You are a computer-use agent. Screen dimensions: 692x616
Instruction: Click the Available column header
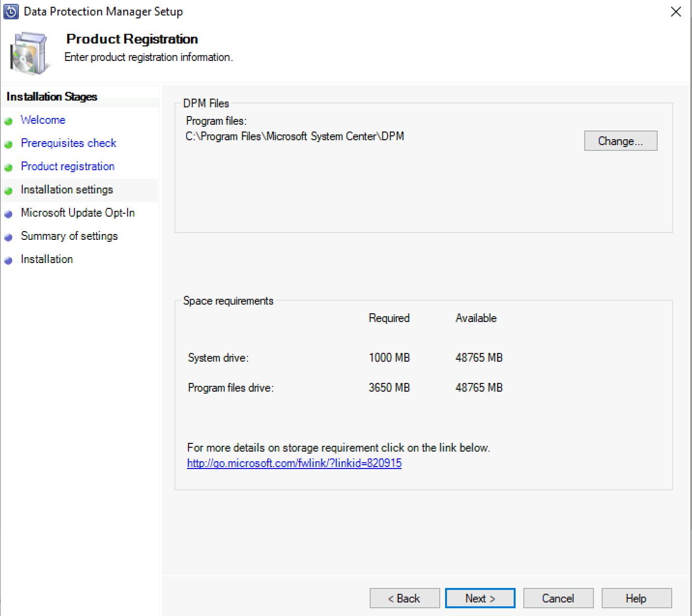(476, 318)
